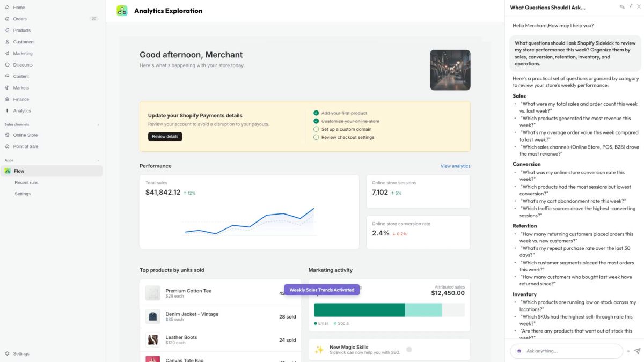This screenshot has width=644, height=362.
Task: Click the Leather Boots product thumbnail
Action: coord(153,340)
